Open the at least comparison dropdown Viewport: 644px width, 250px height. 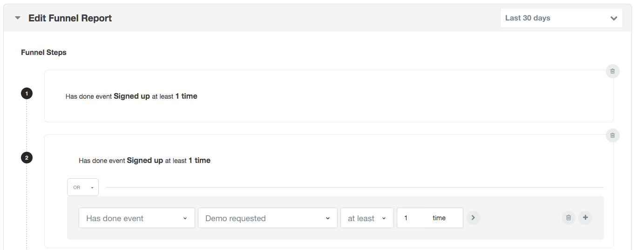367,218
